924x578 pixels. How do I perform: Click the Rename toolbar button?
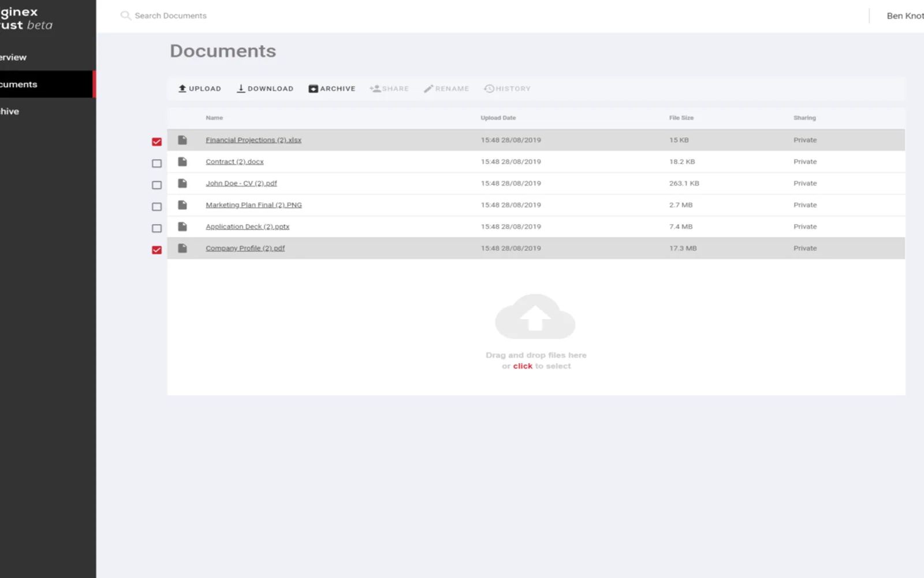click(446, 88)
